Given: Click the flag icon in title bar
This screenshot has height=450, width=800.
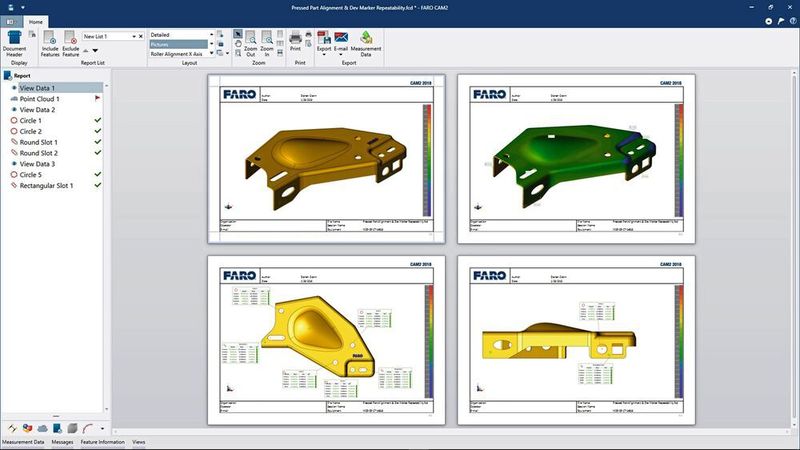Looking at the screenshot, I should pos(781,21).
